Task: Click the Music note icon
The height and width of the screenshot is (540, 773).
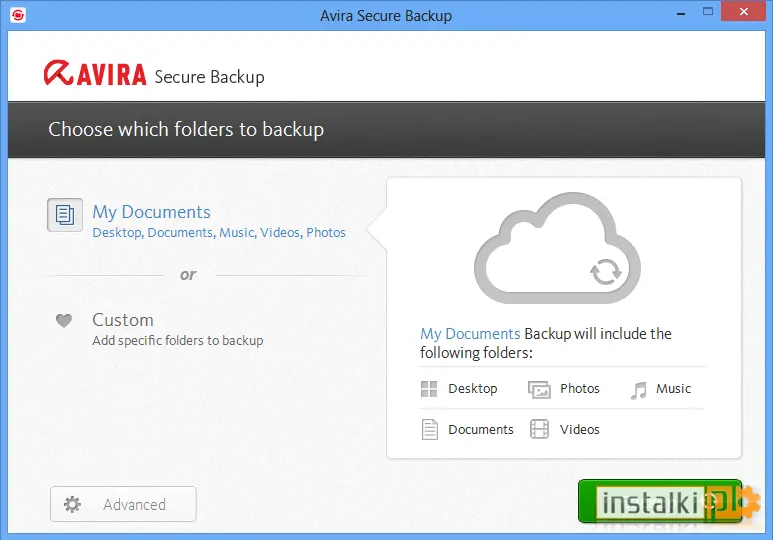Action: [638, 390]
